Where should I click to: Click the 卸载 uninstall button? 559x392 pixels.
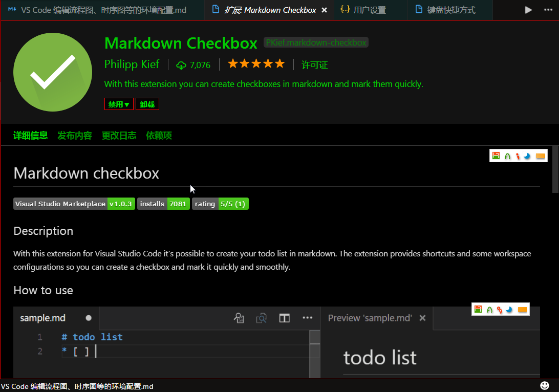point(147,104)
